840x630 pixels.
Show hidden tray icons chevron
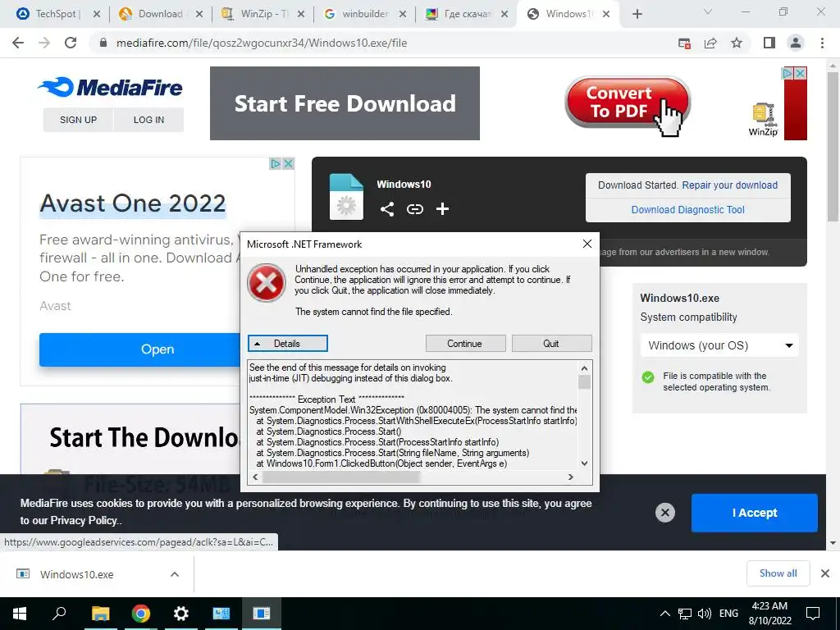pos(664,614)
